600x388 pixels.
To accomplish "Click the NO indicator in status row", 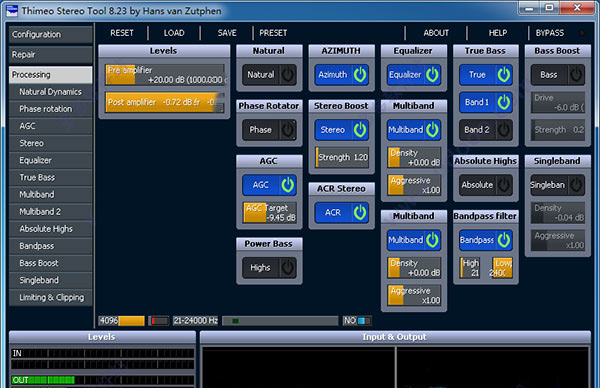I will click(357, 321).
